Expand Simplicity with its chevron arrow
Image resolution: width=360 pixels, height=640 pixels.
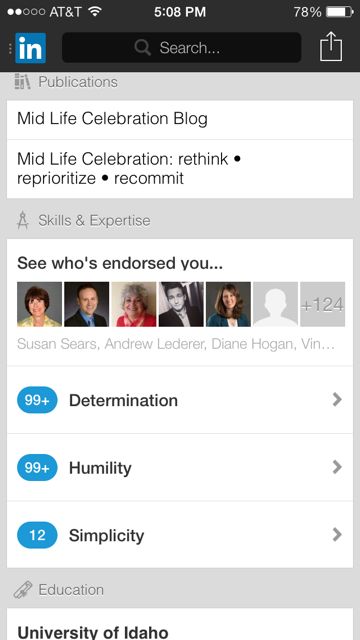[x=337, y=534]
